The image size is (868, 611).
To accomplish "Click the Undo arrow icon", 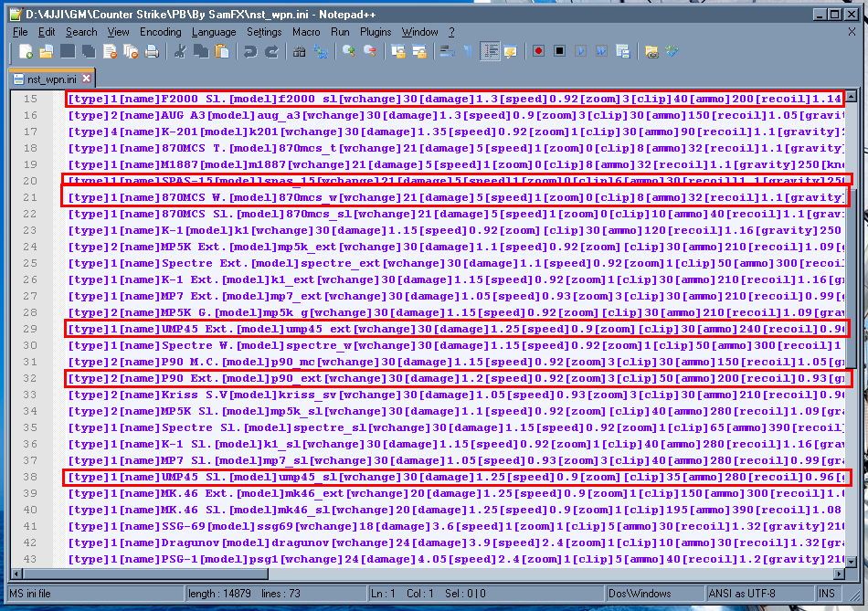I will pyautogui.click(x=250, y=51).
